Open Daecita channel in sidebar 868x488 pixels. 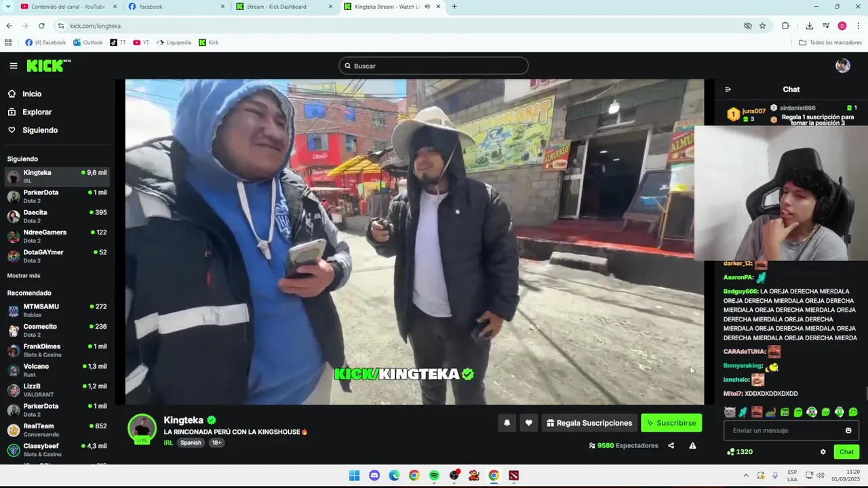[x=58, y=216]
